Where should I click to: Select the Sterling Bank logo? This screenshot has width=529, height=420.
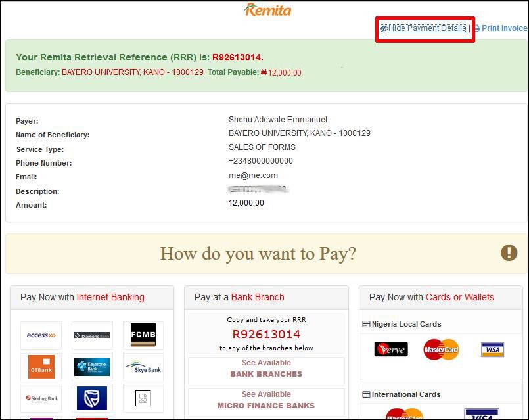coord(41,398)
